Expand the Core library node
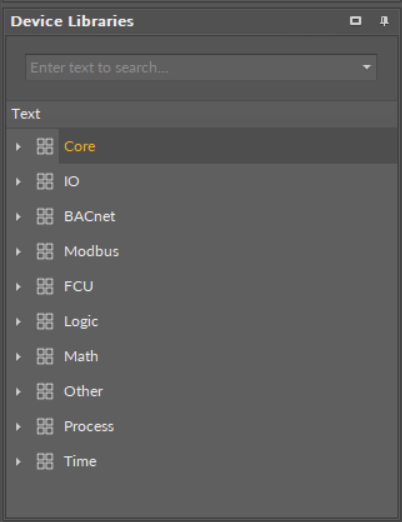402x522 pixels. (x=18, y=147)
